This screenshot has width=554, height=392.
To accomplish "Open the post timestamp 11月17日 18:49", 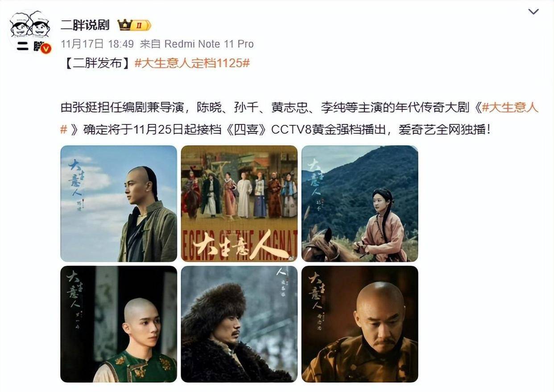I will pyautogui.click(x=97, y=44).
